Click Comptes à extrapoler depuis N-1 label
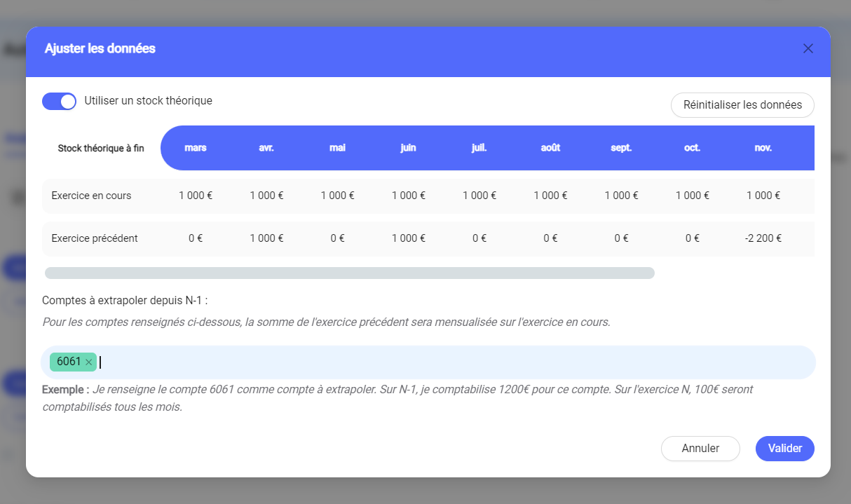This screenshot has height=504, width=851. pos(125,301)
